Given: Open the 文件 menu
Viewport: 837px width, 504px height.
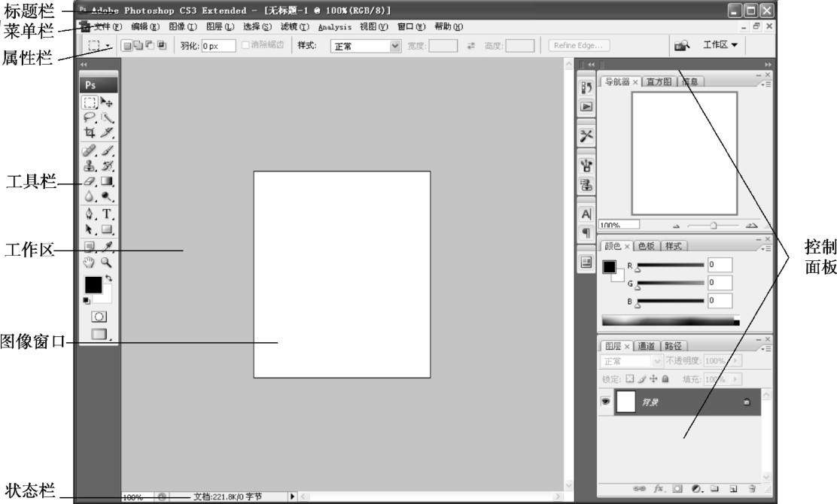Looking at the screenshot, I should (108, 26).
